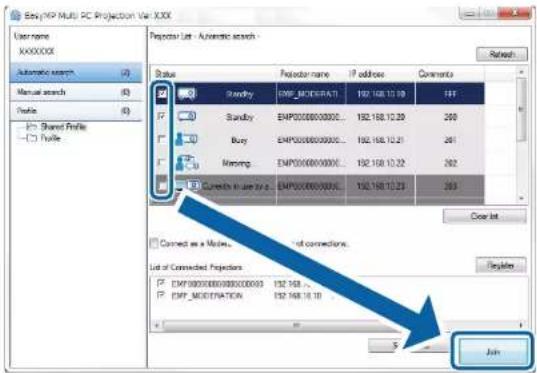Select the IP address 192.168.10.21 cell
The width and height of the screenshot is (537, 373).
381,140
